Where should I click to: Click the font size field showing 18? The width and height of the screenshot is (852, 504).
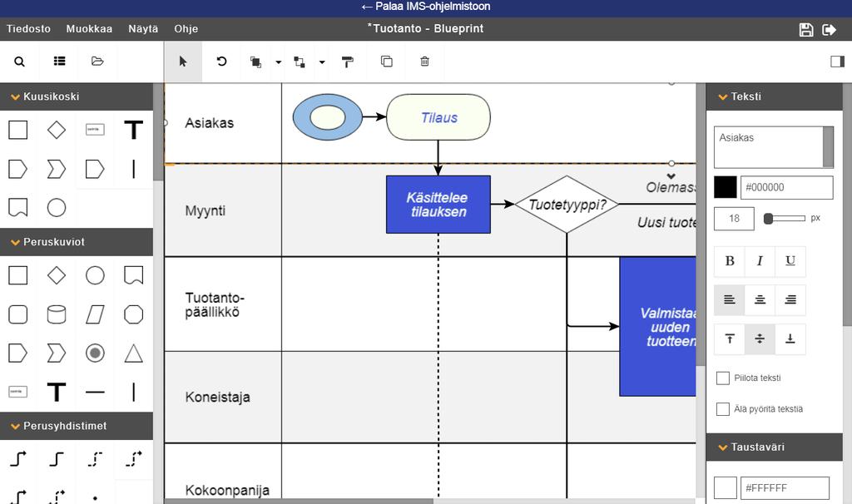pos(734,219)
